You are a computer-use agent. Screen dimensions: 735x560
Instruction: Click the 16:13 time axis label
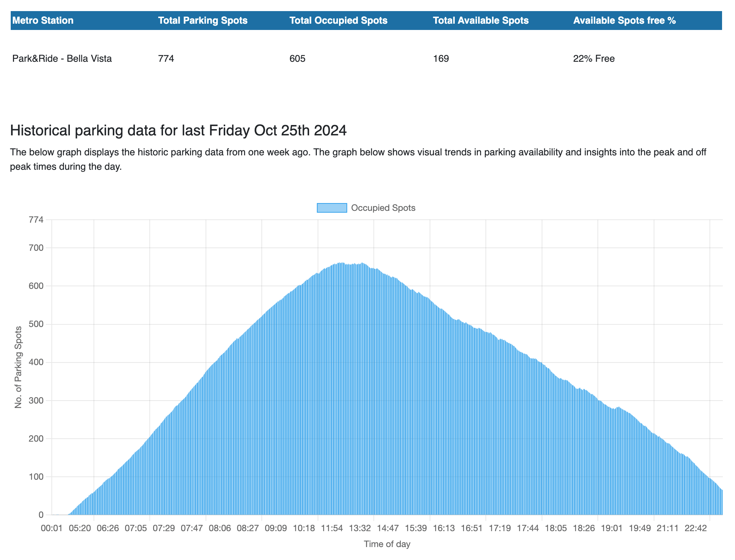444,528
